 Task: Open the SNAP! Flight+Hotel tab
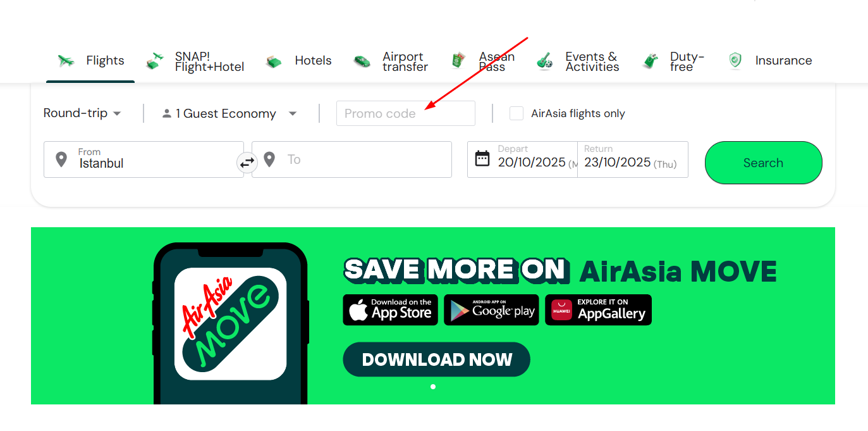click(195, 61)
